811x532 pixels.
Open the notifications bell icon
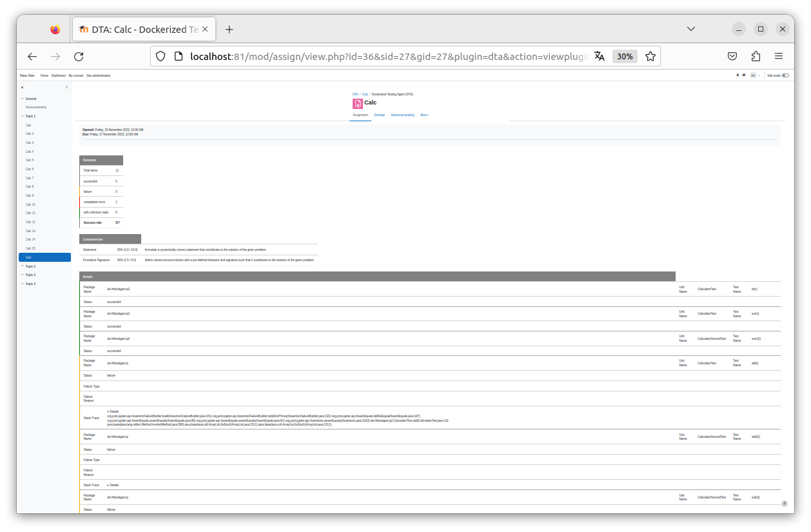[738, 75]
